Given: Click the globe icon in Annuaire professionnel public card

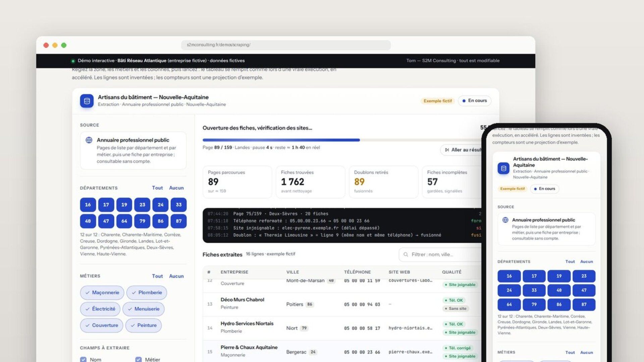Looking at the screenshot, I should coord(89,140).
